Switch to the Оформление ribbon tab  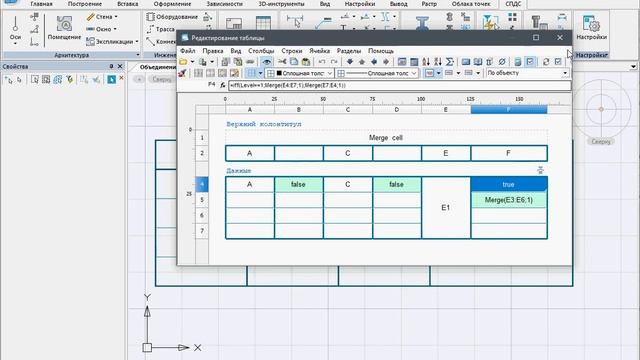(172, 4)
